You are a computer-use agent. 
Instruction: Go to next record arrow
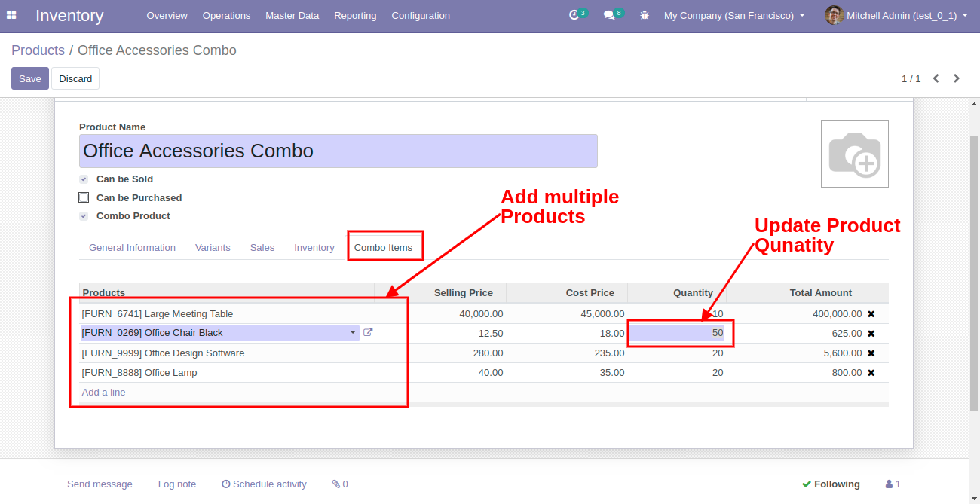pos(957,78)
